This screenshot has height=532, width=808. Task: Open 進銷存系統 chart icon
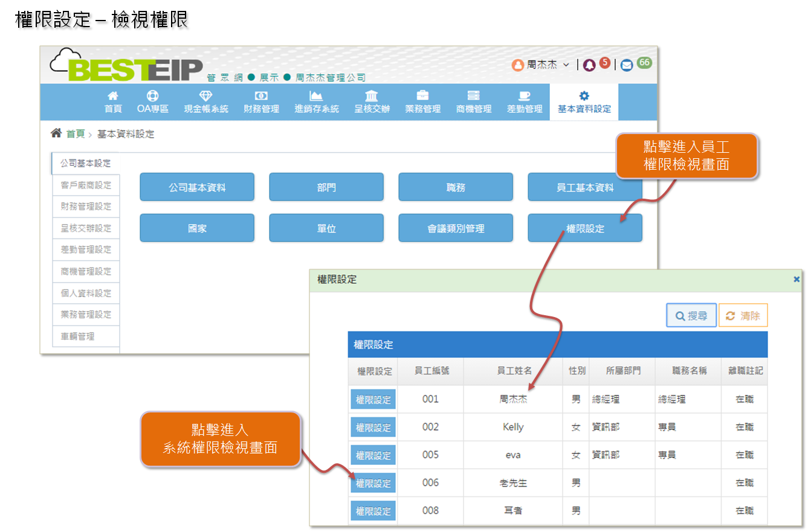316,96
